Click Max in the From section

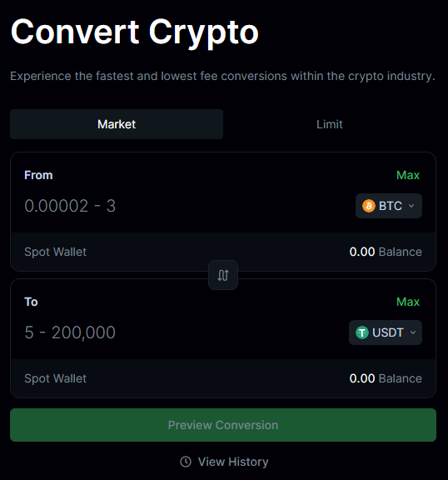(x=408, y=175)
